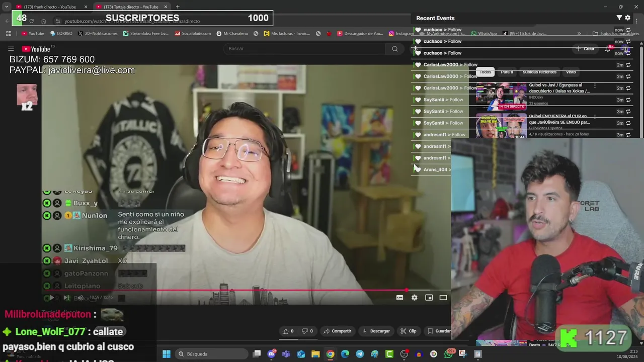Viewport: 644px width, 362px height.
Task: Open Todos los marcadores folder
Action: [x=616, y=34]
